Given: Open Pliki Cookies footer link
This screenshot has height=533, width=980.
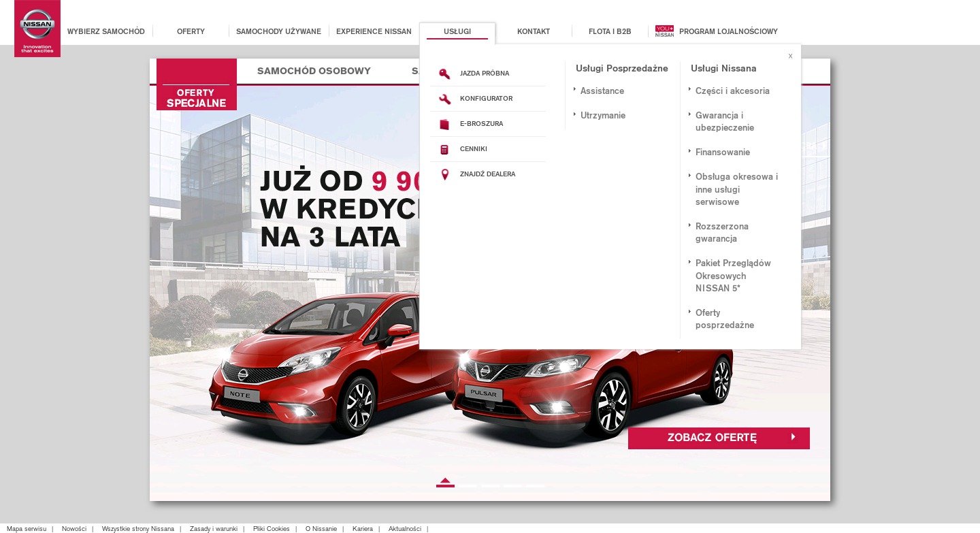Looking at the screenshot, I should tap(271, 529).
